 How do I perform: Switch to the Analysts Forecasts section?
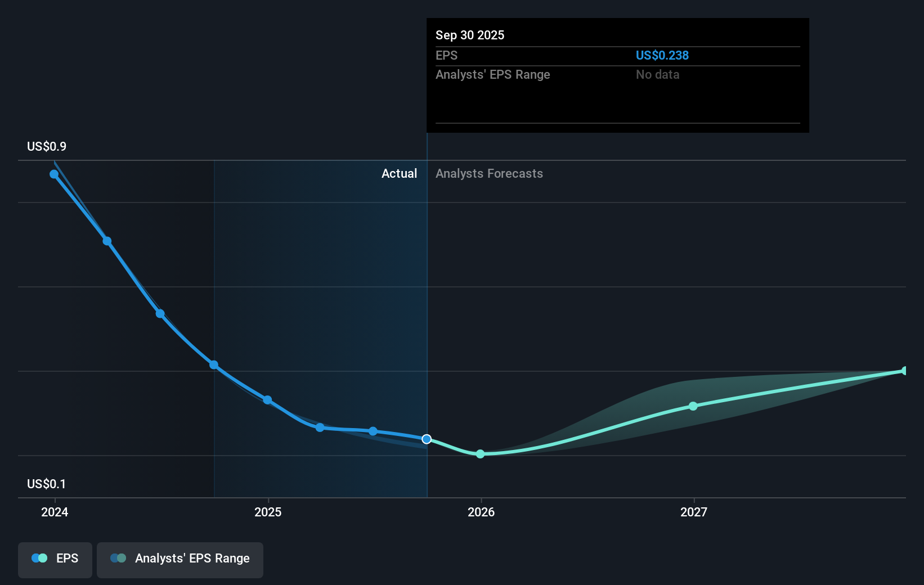[x=489, y=174]
